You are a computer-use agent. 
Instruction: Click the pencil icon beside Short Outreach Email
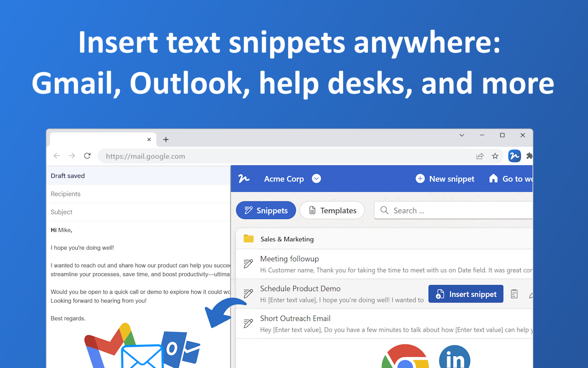(x=248, y=323)
